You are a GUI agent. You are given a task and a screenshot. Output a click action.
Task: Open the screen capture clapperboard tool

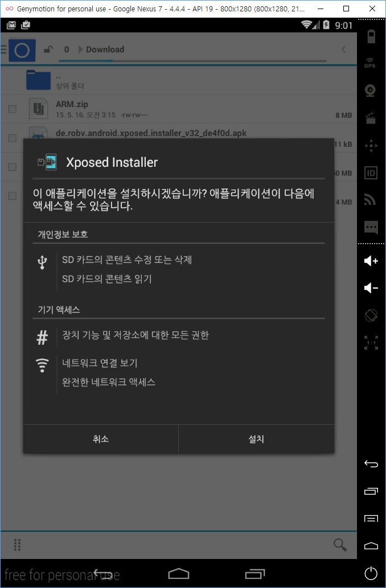tap(371, 117)
